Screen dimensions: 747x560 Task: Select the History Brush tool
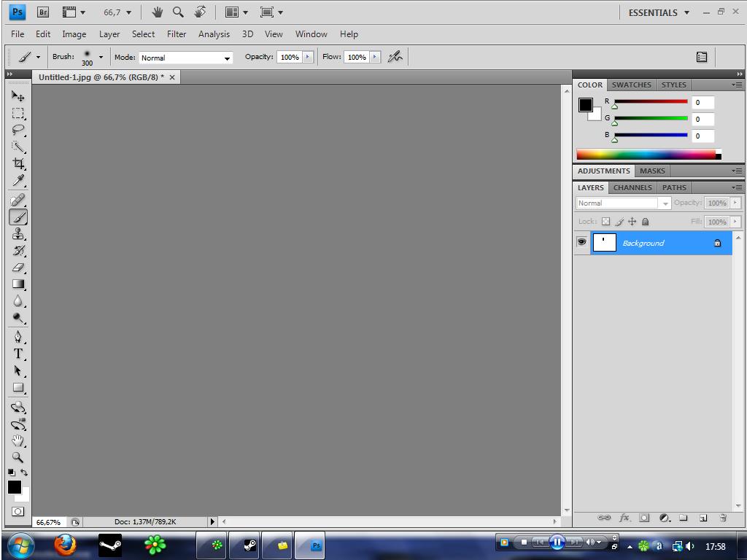[18, 251]
